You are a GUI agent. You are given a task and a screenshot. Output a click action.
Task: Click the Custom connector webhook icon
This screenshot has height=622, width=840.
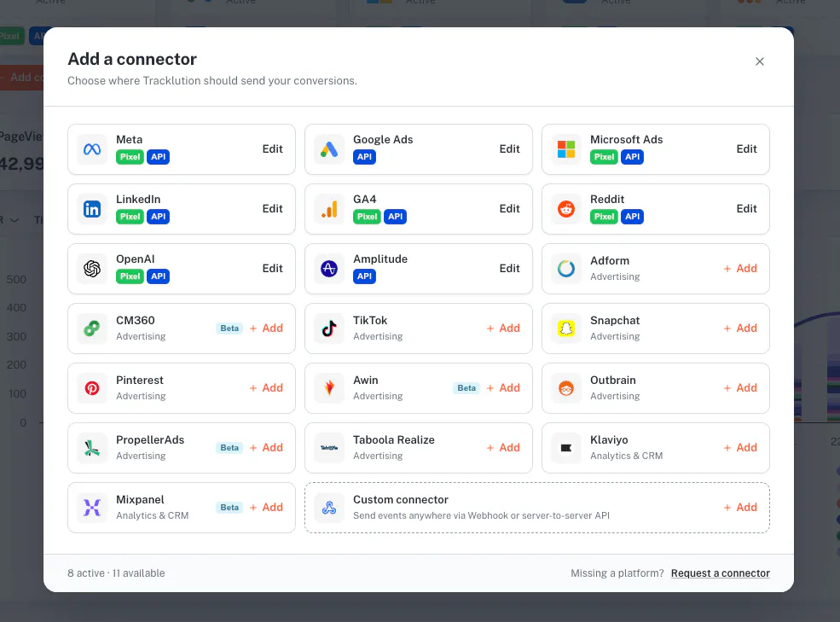click(x=329, y=508)
